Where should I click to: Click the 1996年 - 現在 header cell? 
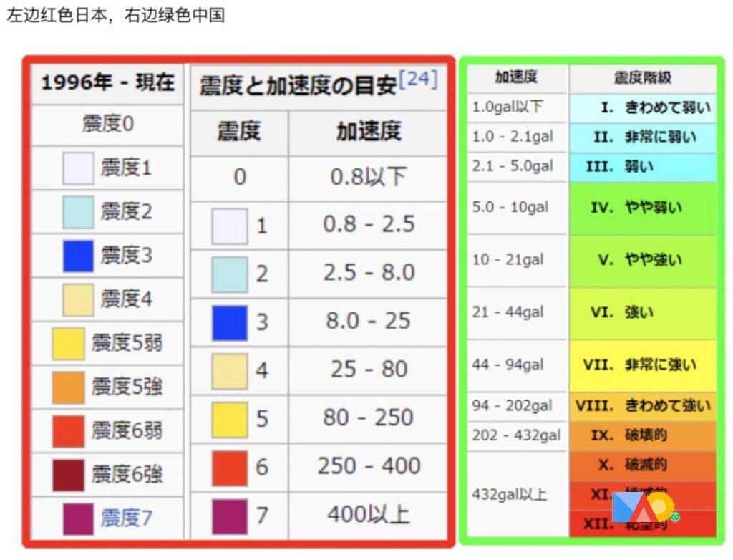click(107, 84)
